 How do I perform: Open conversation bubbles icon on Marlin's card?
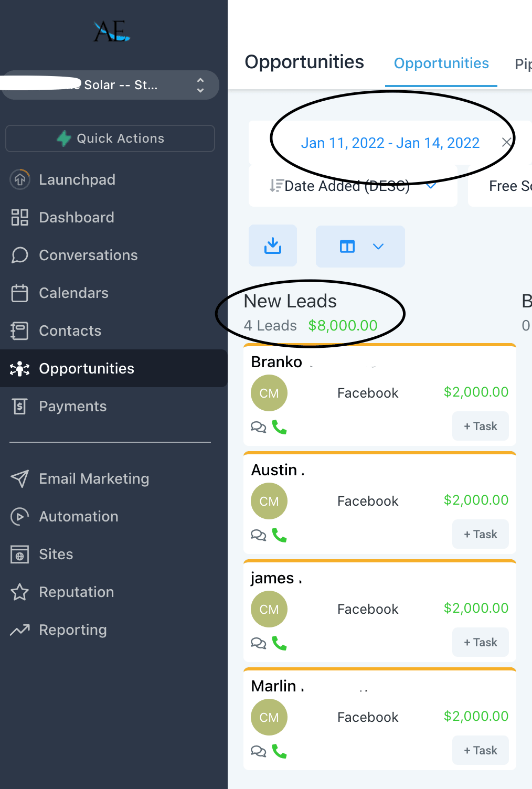click(258, 751)
